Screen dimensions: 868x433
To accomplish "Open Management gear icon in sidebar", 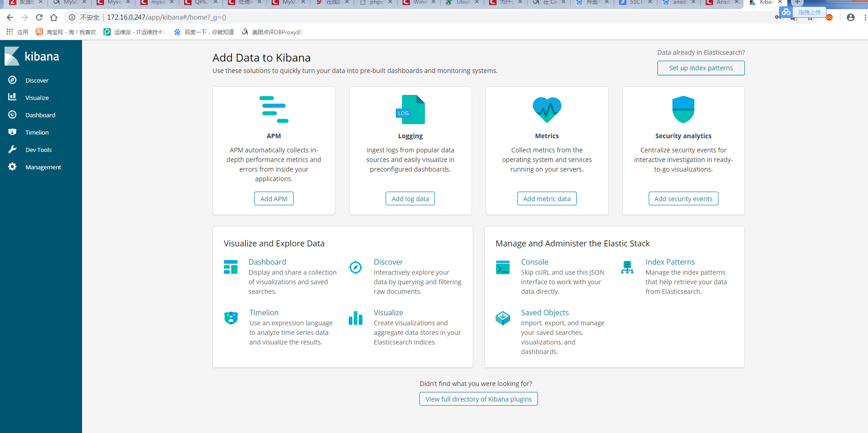I will (12, 167).
